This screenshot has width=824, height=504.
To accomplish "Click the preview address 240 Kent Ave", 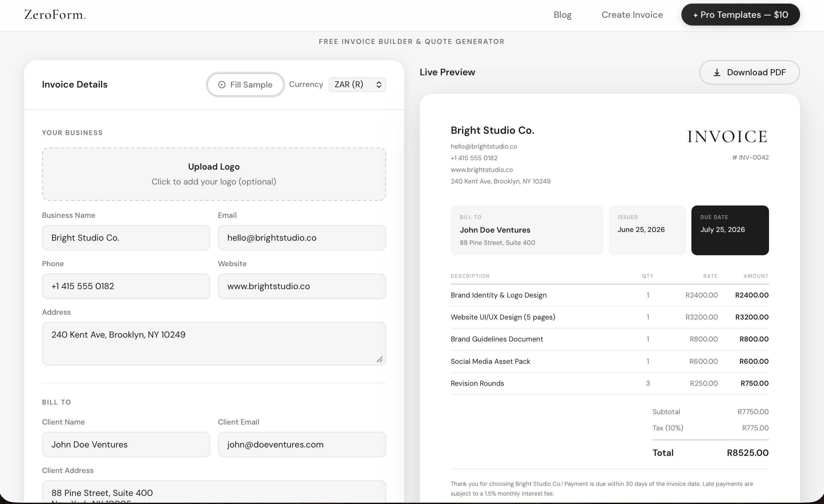I will [500, 181].
